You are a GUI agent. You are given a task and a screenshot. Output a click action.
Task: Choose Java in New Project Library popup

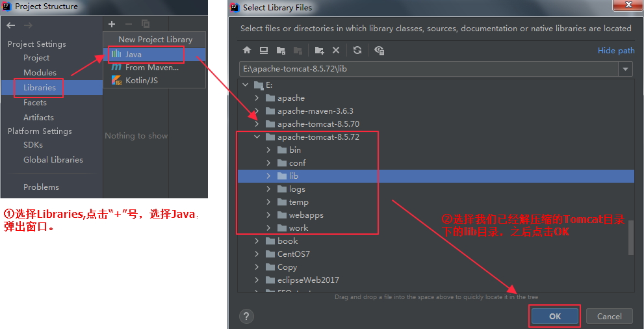(155, 54)
